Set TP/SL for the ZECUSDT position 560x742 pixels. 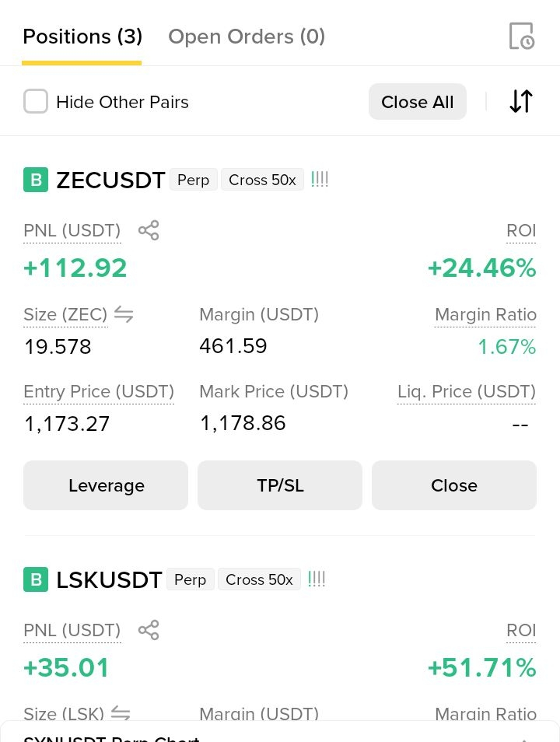(x=280, y=485)
